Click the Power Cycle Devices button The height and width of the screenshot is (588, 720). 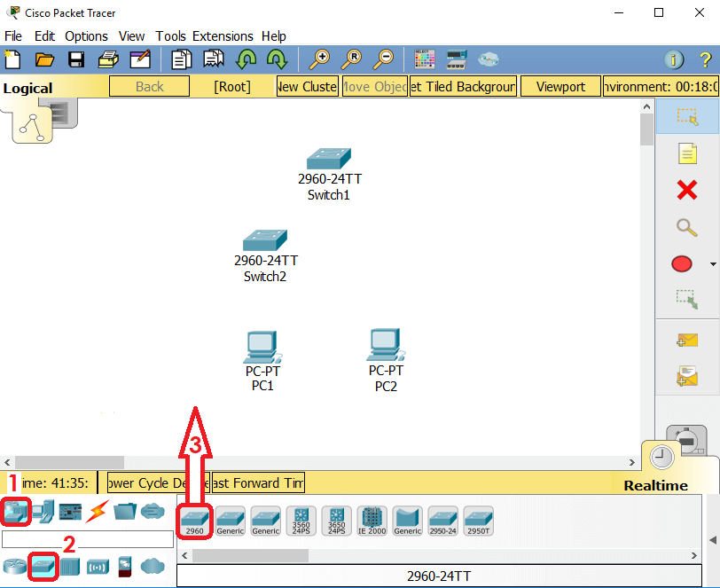point(158,482)
